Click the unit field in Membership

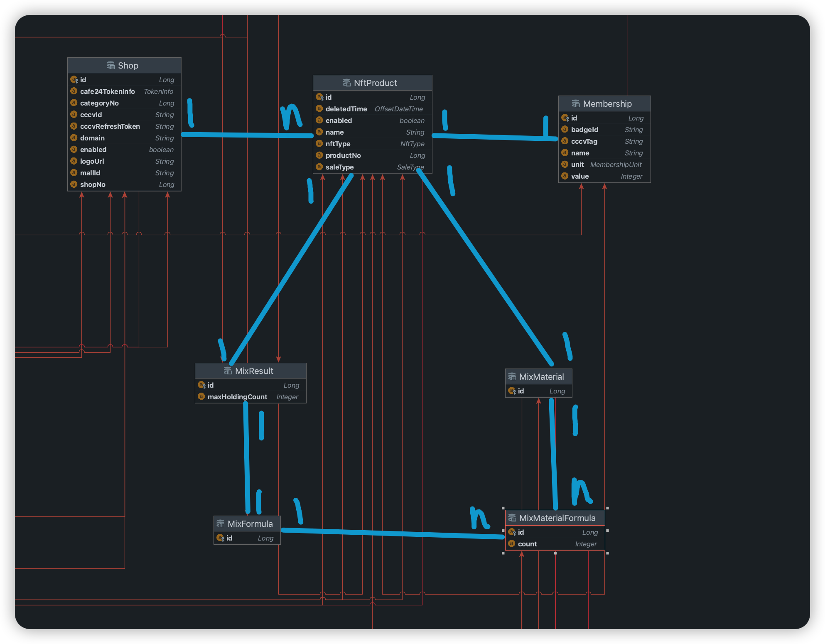pos(604,165)
